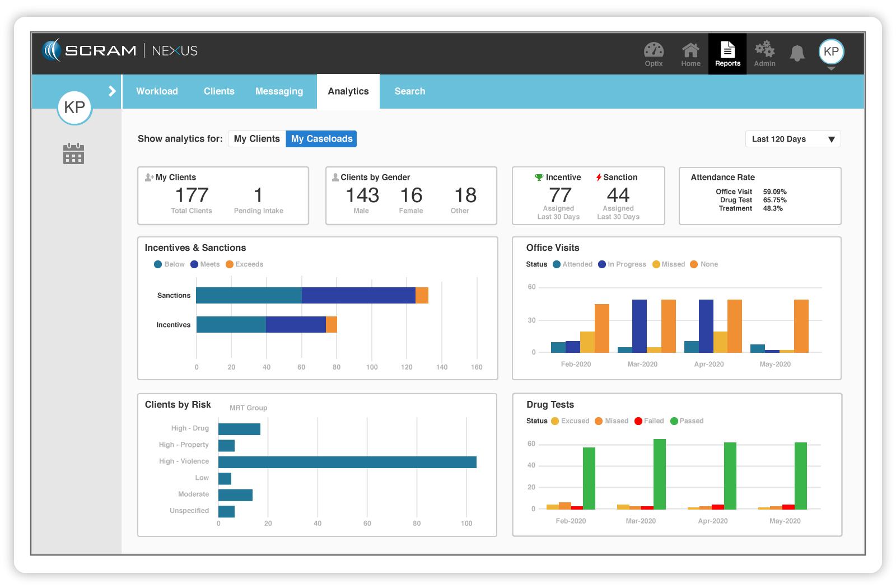Click the KP profile circle in sidebar
This screenshot has width=896, height=588.
click(x=74, y=107)
